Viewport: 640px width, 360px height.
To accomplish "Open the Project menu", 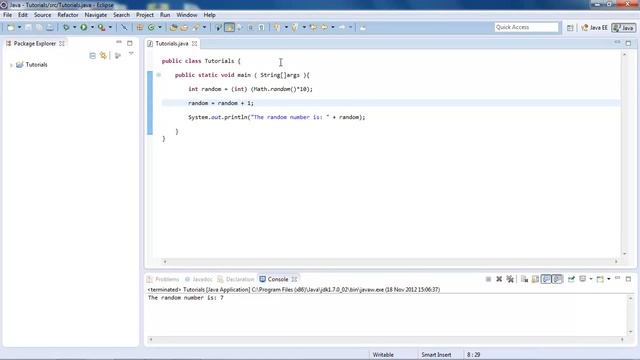I will [x=145, y=15].
